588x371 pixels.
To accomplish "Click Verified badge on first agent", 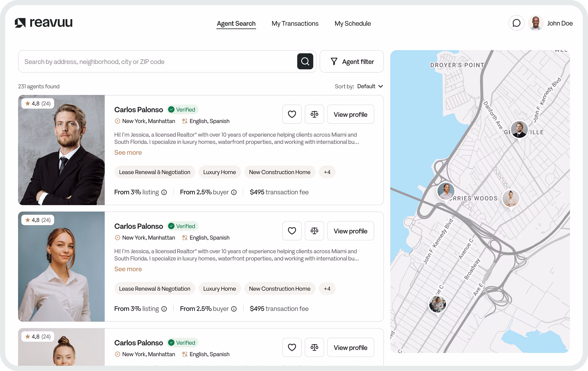I will point(182,110).
